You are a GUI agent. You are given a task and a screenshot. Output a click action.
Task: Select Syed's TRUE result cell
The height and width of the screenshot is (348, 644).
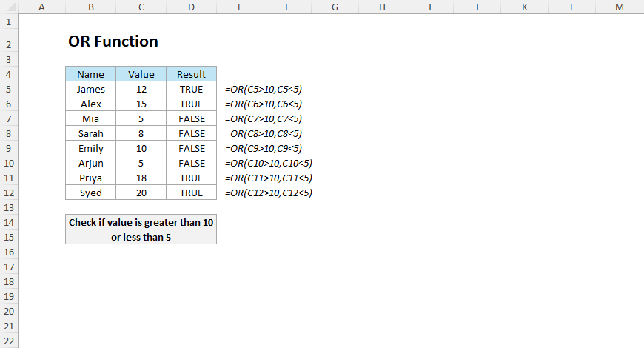tap(192, 193)
